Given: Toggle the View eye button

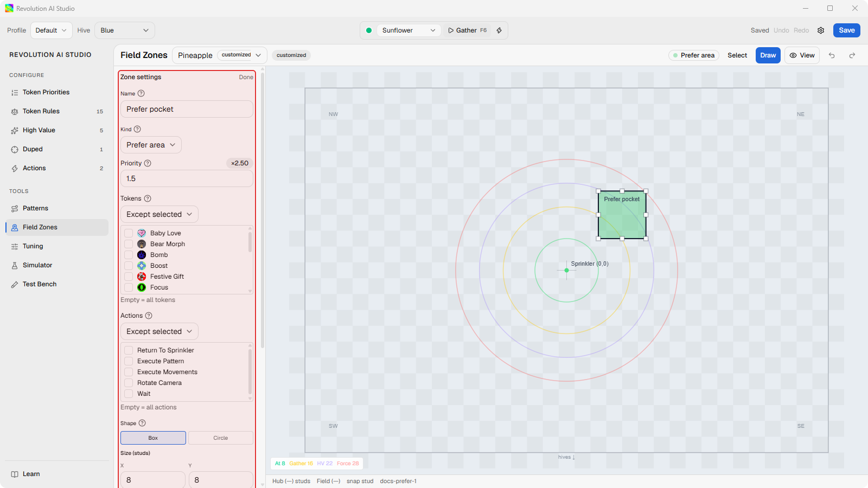Looking at the screenshot, I should (802, 55).
